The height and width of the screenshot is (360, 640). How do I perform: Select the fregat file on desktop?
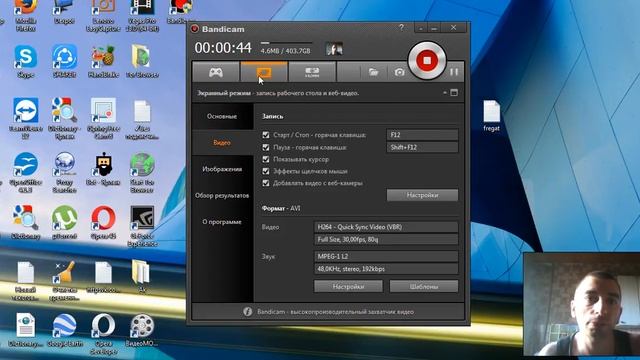pos(491,116)
